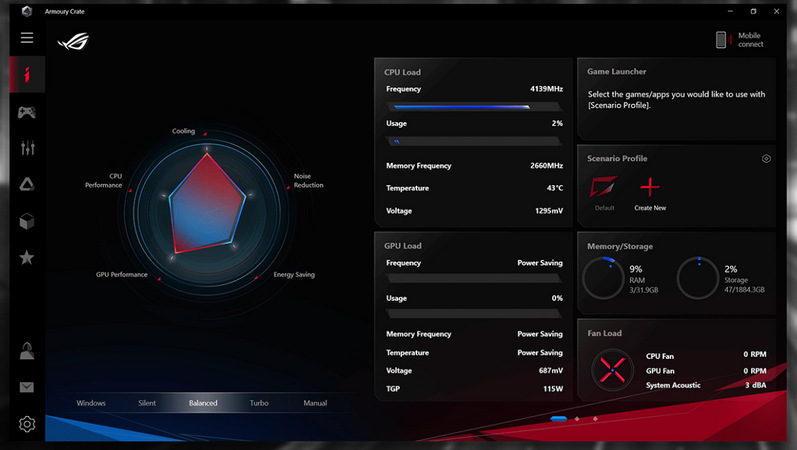Click the Scenario Profile heading
Image resolution: width=797 pixels, height=450 pixels.
(617, 159)
